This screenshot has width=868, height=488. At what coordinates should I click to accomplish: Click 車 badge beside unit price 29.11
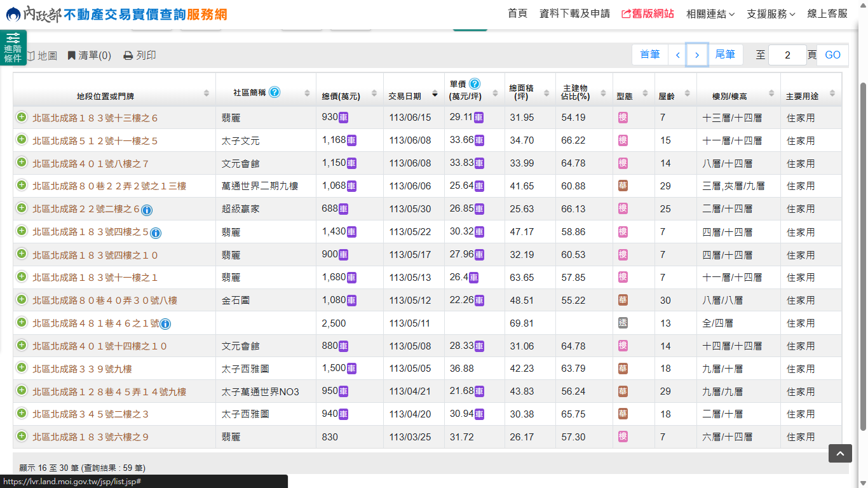coord(479,118)
